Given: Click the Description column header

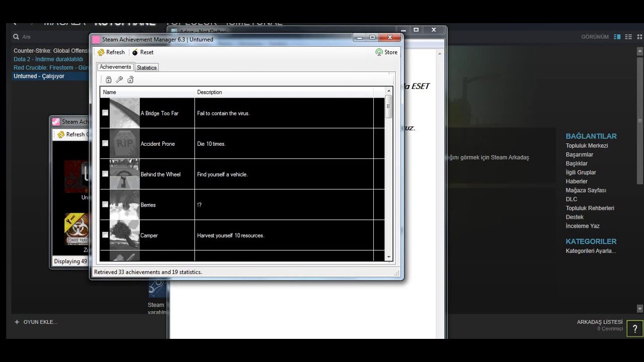Looking at the screenshot, I should point(284,92).
